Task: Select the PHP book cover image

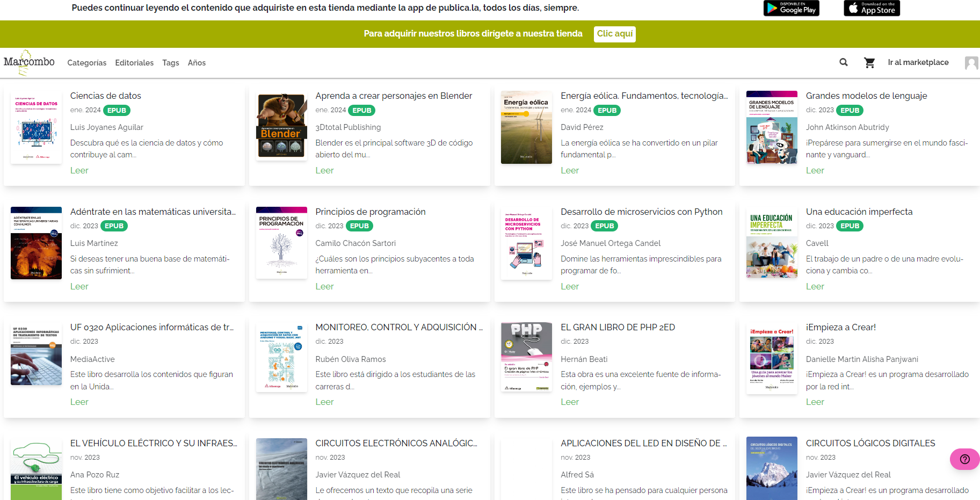Action: [526, 357]
